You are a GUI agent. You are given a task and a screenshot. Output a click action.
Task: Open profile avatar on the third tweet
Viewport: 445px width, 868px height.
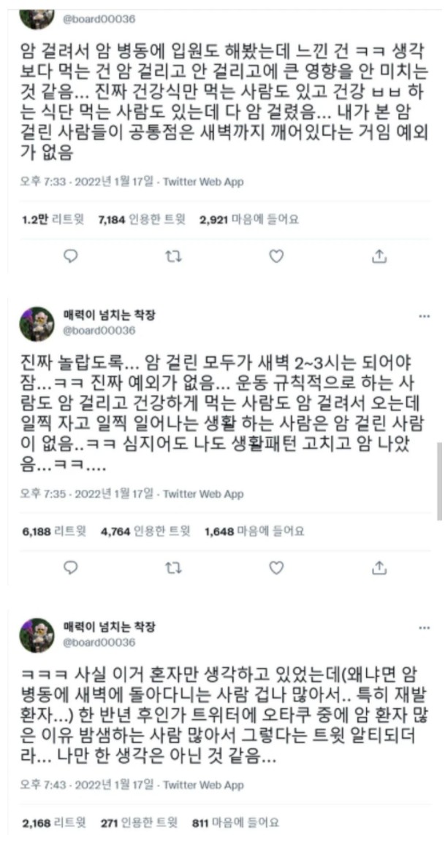pos(37,636)
